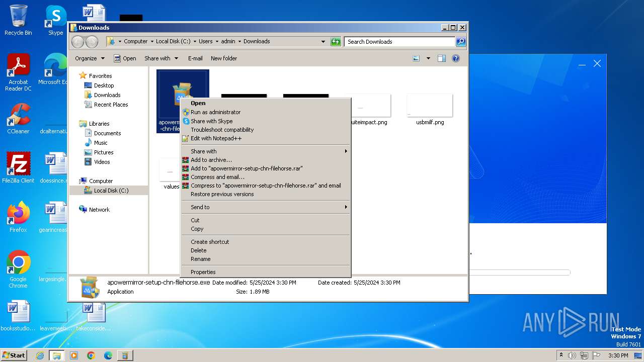This screenshot has width=644, height=362.
Task: Click Edge taskbar icon
Action: [x=108, y=355]
